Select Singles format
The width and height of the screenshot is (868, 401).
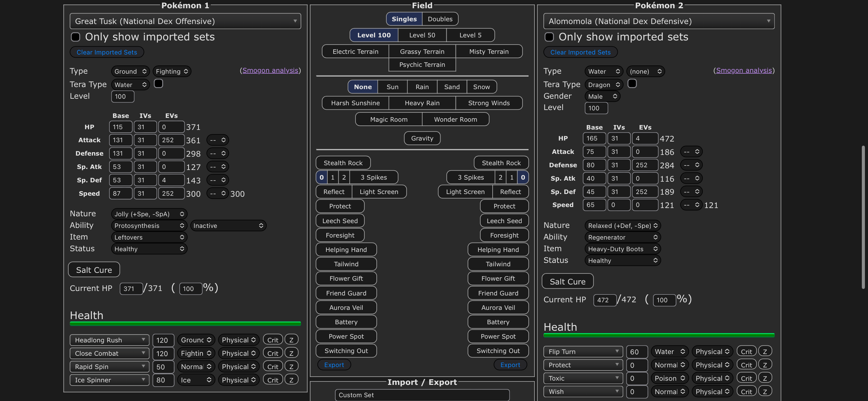click(404, 19)
